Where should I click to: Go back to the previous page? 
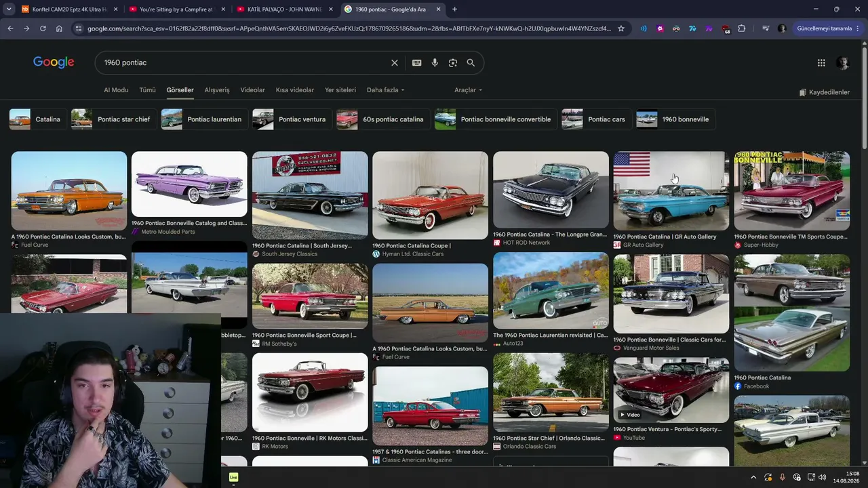pyautogui.click(x=10, y=28)
